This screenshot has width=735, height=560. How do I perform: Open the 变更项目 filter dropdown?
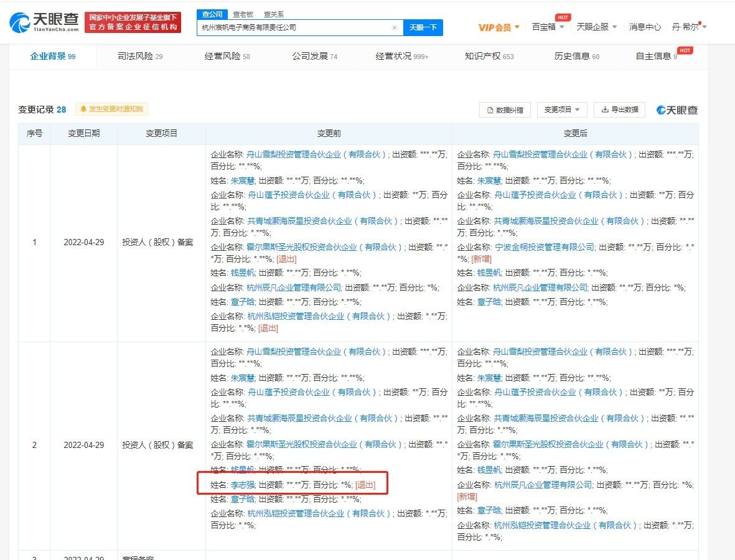pyautogui.click(x=557, y=110)
